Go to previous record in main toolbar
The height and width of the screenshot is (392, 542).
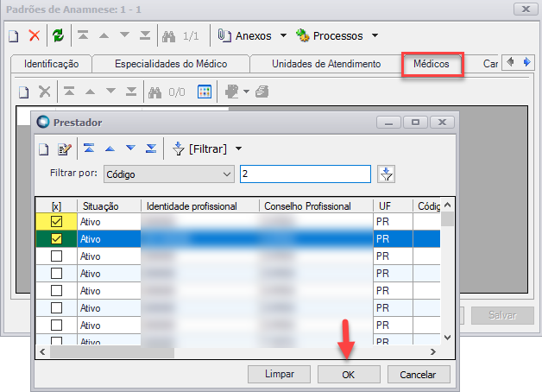click(x=104, y=35)
